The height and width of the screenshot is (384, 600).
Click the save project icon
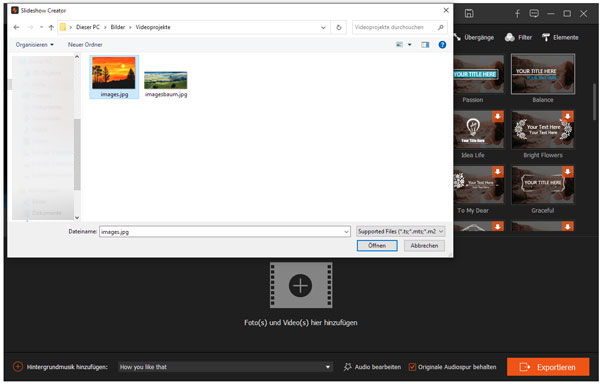469,13
